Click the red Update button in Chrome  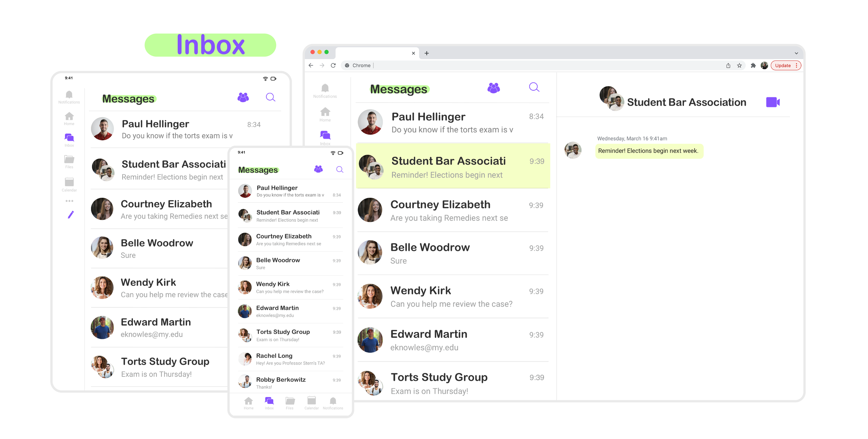point(783,65)
